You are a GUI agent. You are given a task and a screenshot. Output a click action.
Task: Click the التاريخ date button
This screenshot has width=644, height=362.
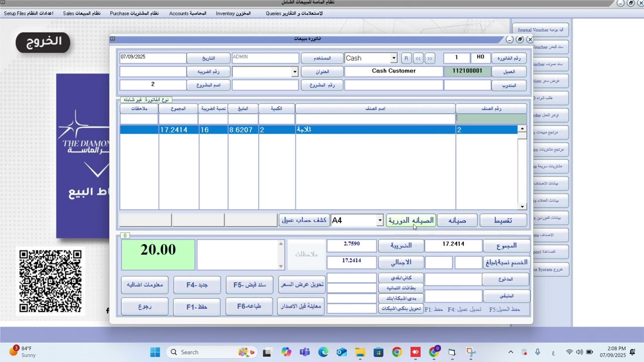tap(208, 58)
